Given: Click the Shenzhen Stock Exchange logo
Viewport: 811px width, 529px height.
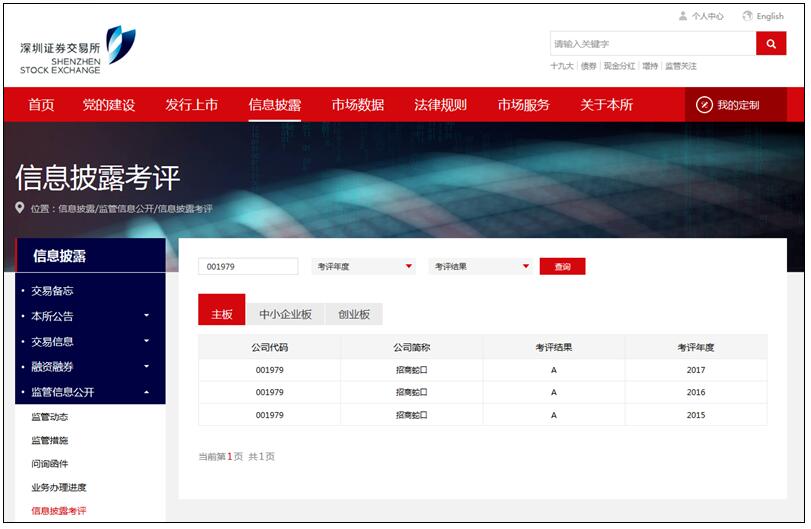Looking at the screenshot, I should click(78, 51).
